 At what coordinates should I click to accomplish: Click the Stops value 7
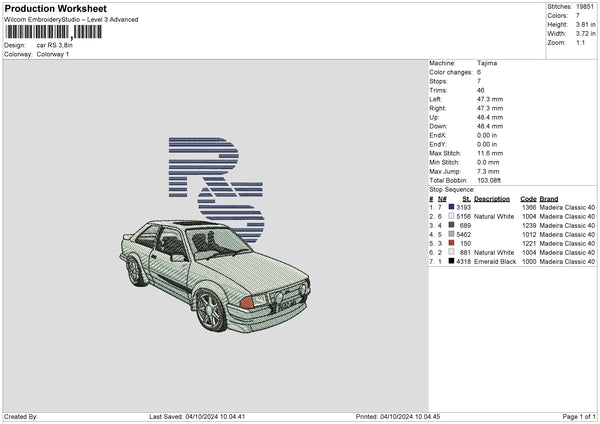point(479,82)
